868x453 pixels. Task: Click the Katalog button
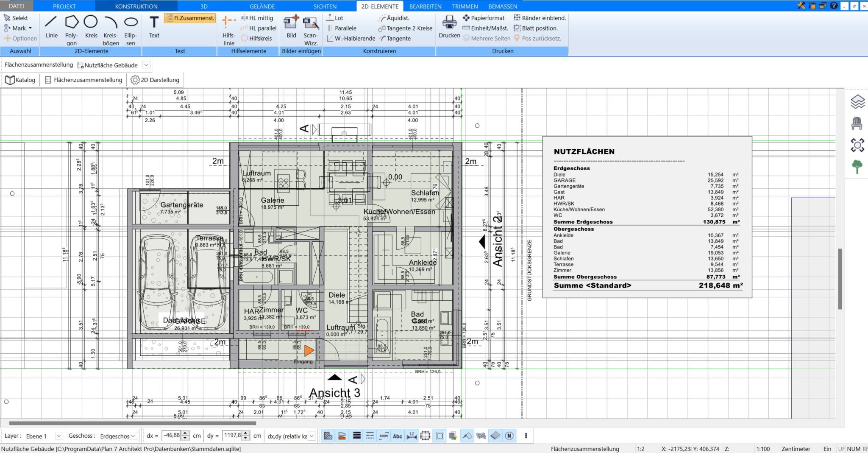tap(20, 80)
